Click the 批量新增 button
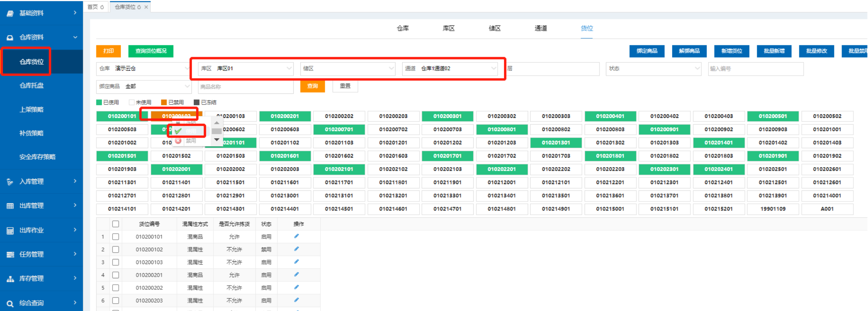868x311 pixels. click(774, 51)
